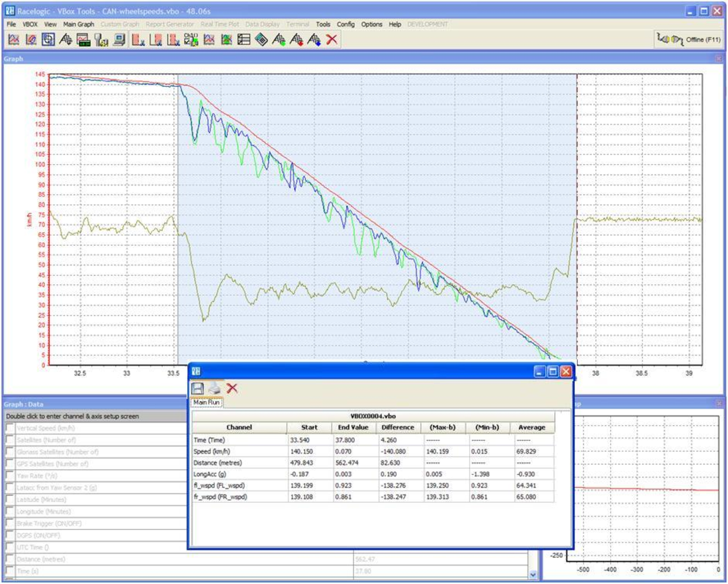Open the Config menu
Viewport: 728px width, 584px height.
345,24
